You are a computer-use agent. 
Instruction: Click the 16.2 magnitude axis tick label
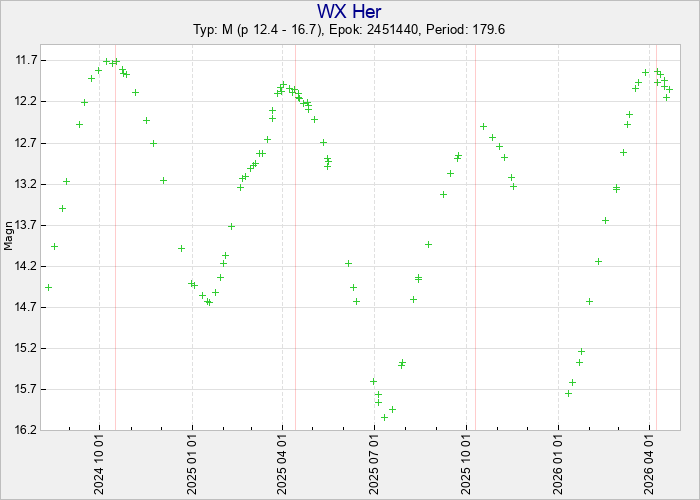tap(25, 430)
